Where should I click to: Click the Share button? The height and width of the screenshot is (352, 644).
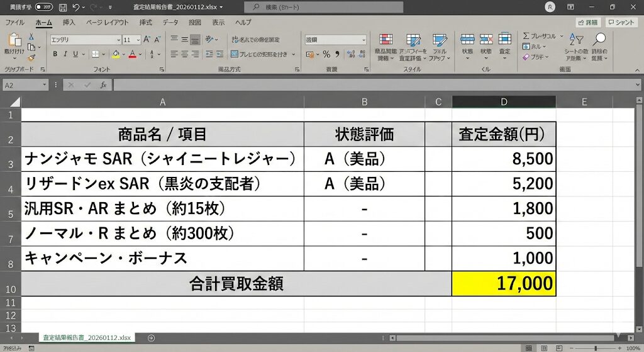pos(587,22)
